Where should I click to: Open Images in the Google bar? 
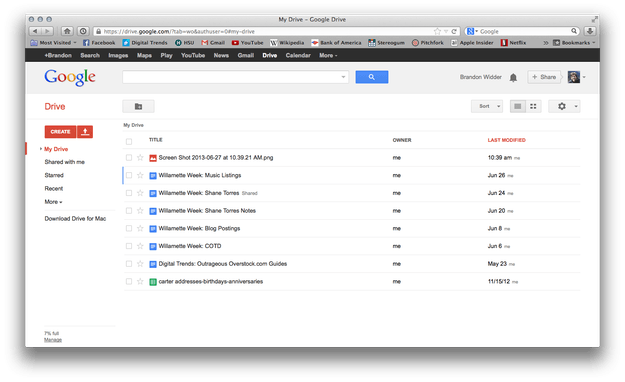point(118,55)
